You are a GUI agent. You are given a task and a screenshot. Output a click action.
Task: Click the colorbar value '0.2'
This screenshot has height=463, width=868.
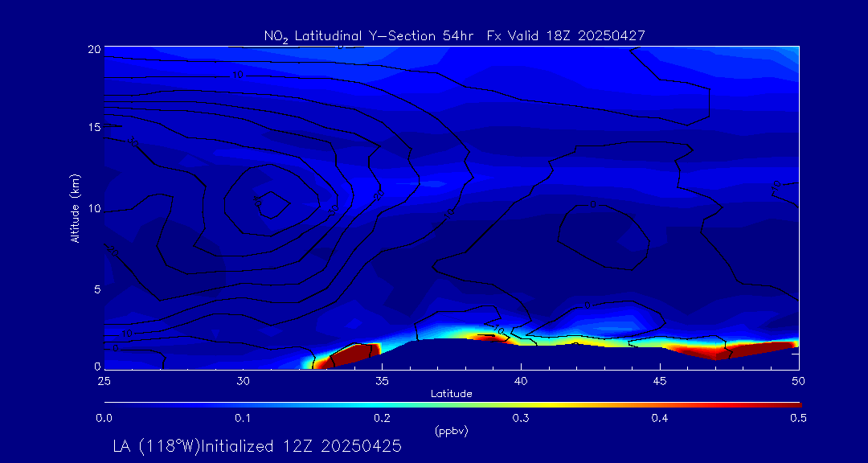[x=382, y=419]
